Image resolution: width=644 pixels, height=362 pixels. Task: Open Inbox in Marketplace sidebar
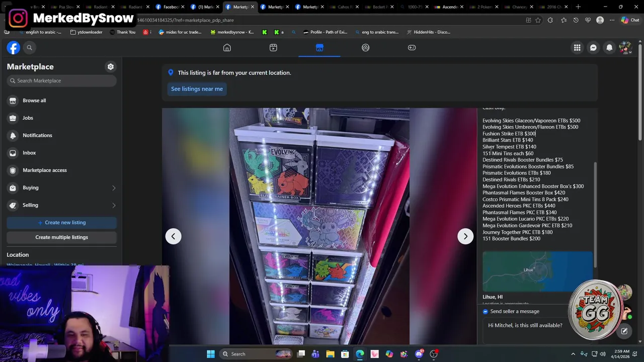61,153
